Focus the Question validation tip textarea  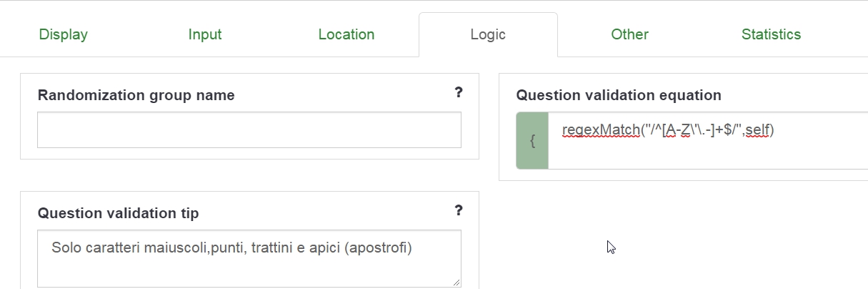coord(249,268)
